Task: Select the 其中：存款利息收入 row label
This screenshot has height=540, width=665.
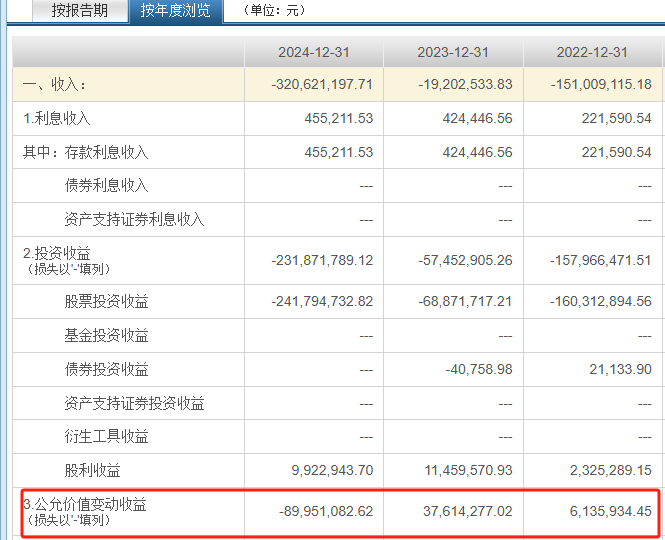Action: point(85,153)
